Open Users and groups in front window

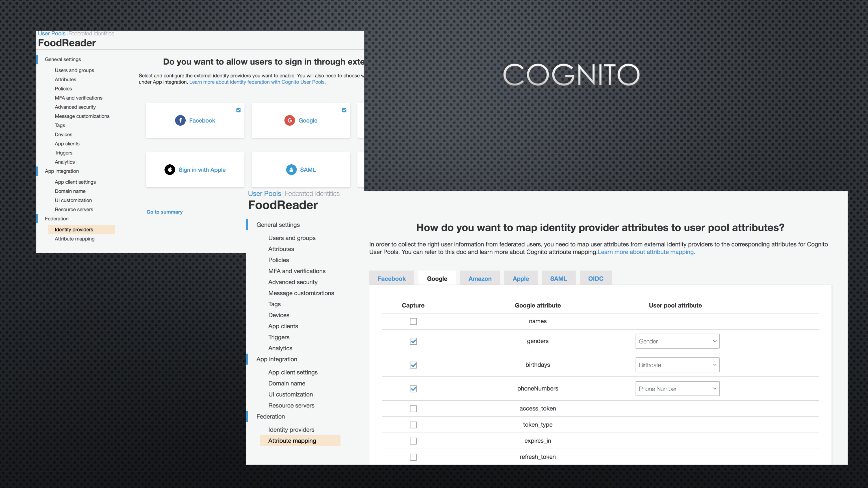tap(292, 238)
